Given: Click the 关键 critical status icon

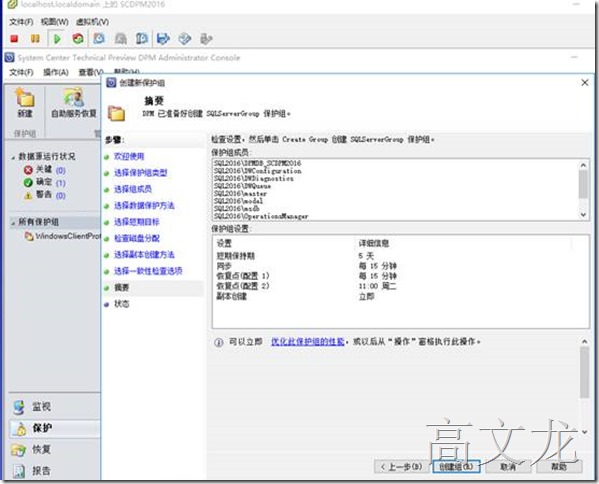Looking at the screenshot, I should pyautogui.click(x=28, y=170).
